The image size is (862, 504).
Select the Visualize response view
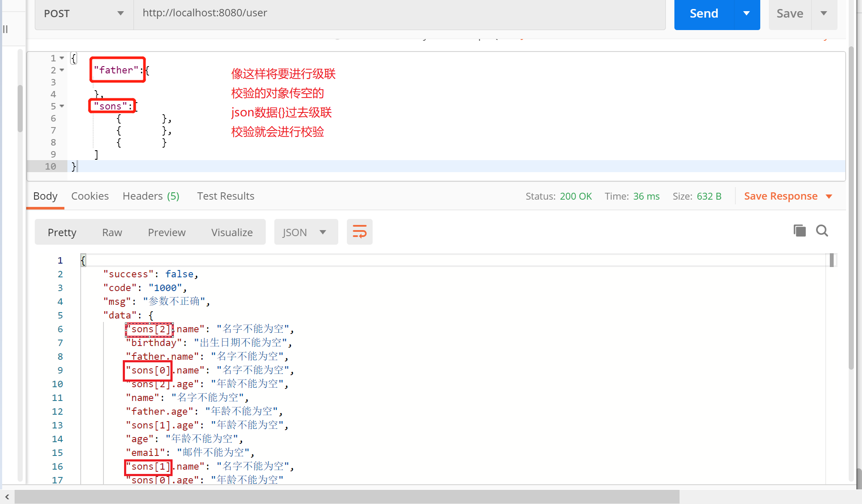point(232,232)
